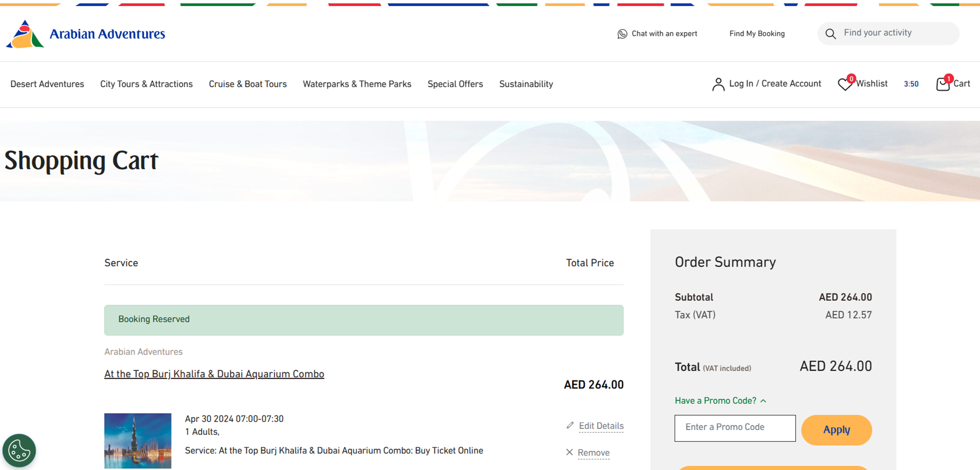Click the Cart text link
Image resolution: width=980 pixels, height=470 pixels.
(961, 84)
